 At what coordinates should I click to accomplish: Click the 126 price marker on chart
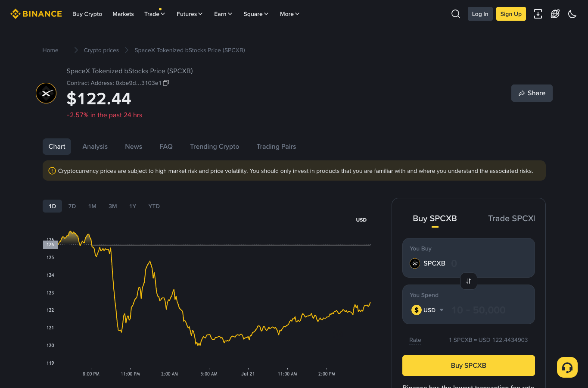[x=50, y=244]
